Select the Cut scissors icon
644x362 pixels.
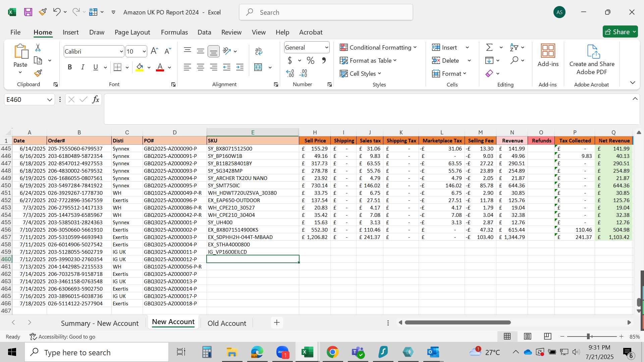(x=38, y=48)
